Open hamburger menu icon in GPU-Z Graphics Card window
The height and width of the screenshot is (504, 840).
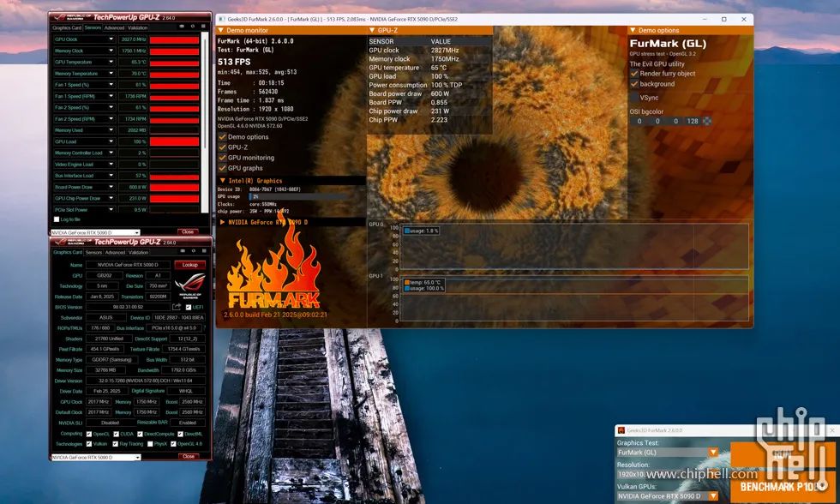pos(204,251)
